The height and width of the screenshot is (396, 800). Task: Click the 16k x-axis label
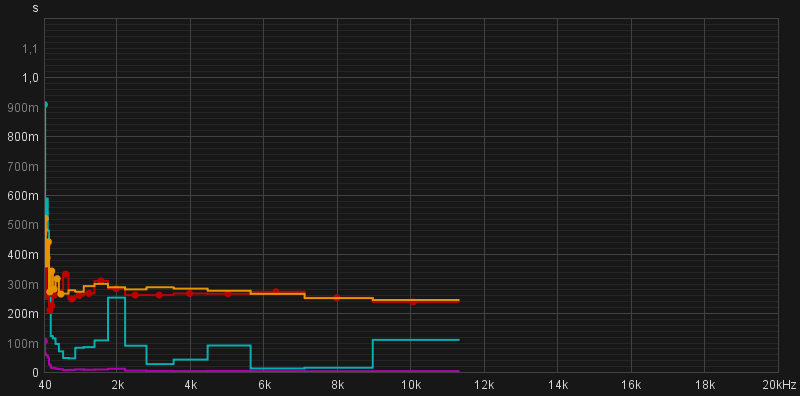coord(631,384)
